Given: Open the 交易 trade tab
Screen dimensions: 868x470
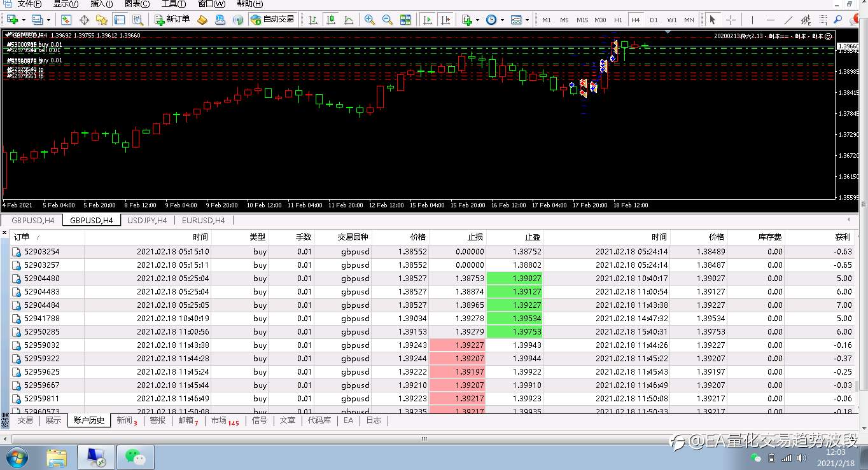Looking at the screenshot, I should point(25,420).
